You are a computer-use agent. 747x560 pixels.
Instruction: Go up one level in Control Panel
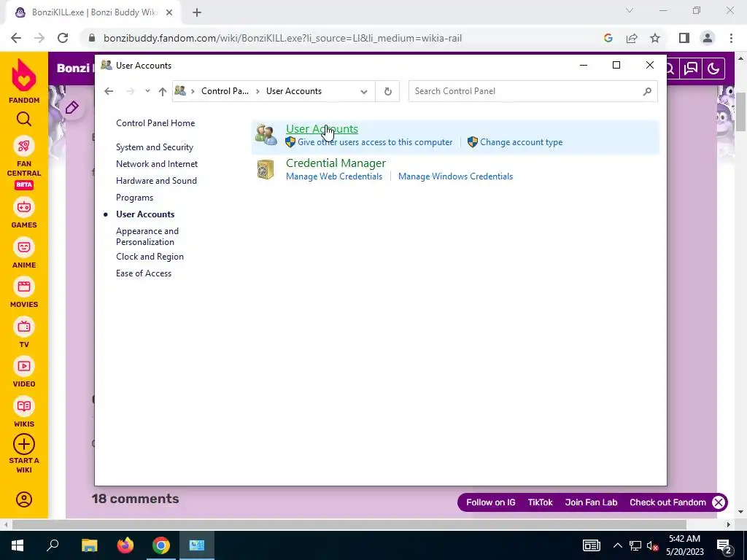[163, 91]
